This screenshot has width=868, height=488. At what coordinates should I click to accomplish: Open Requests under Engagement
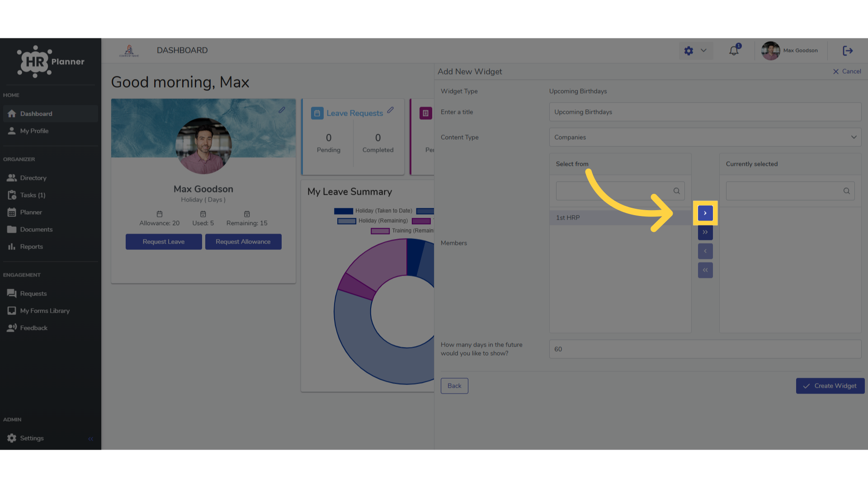pos(50,294)
